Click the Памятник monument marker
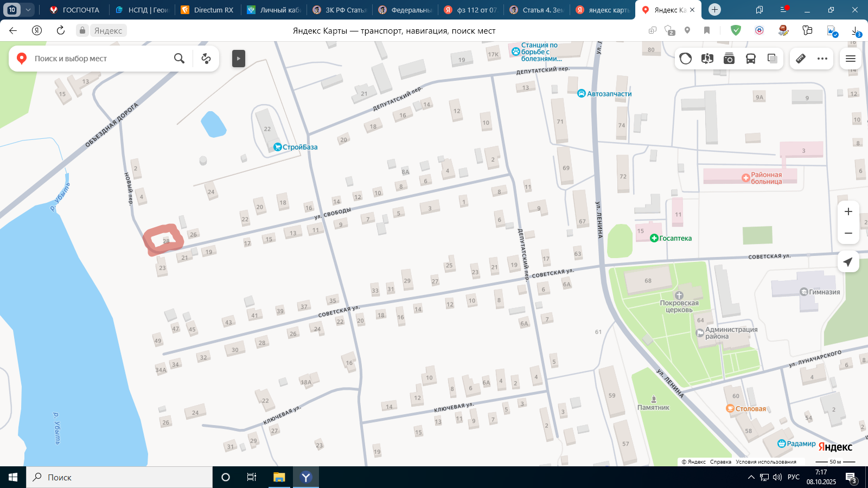 [654, 403]
